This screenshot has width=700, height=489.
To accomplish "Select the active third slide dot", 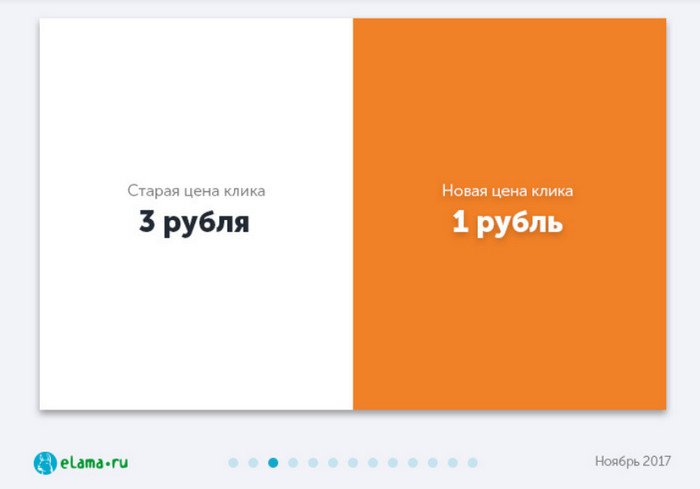I will coord(273,463).
